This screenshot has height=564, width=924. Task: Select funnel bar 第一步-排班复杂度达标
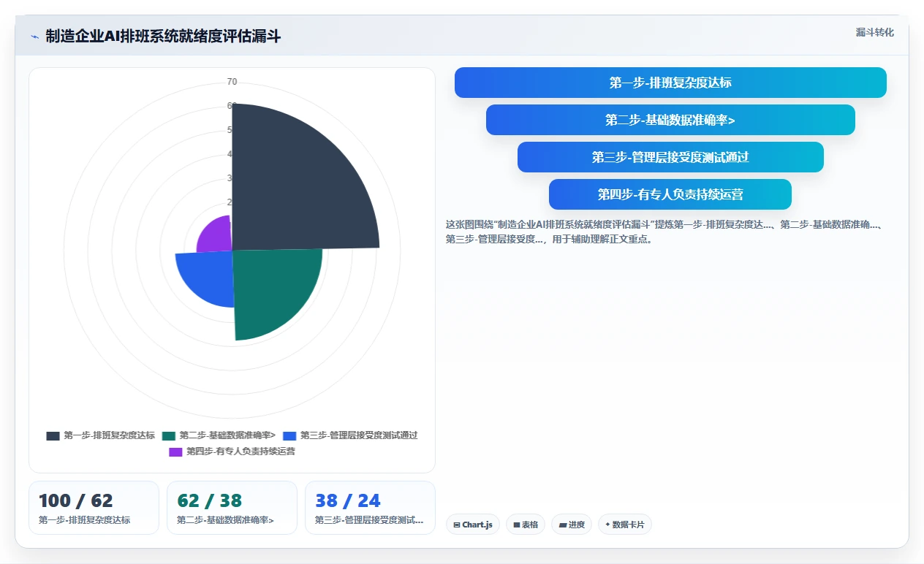pos(670,83)
